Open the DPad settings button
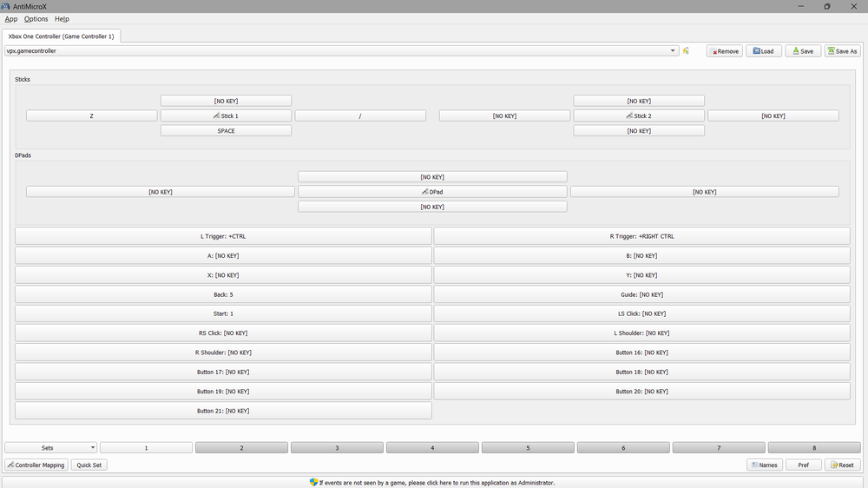Viewport: 868px width, 488px height. (x=432, y=192)
